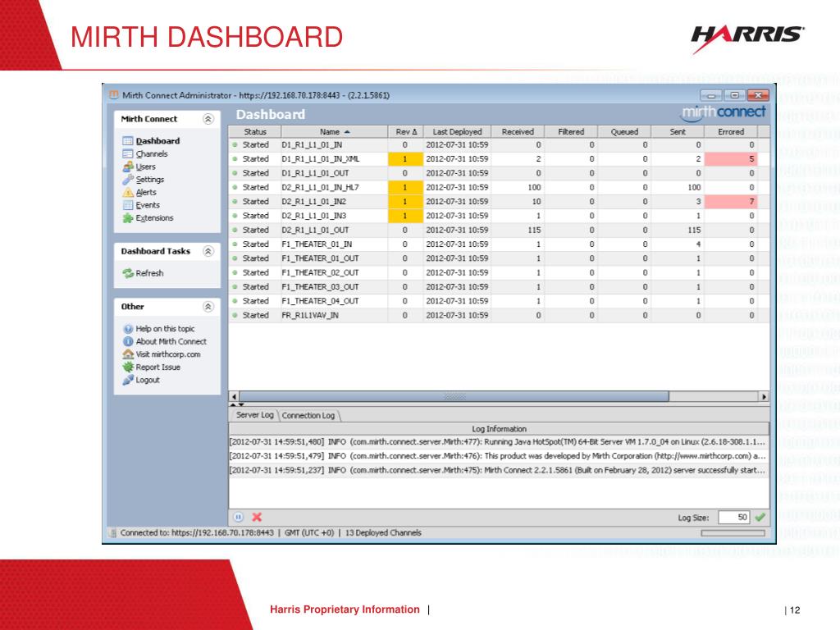Select the log entry mentioning Java HotSpot
840x630 pixels.
[x=499, y=442]
